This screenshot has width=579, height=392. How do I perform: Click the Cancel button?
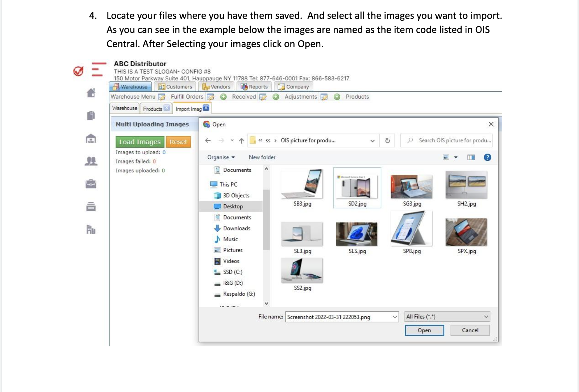click(x=470, y=330)
